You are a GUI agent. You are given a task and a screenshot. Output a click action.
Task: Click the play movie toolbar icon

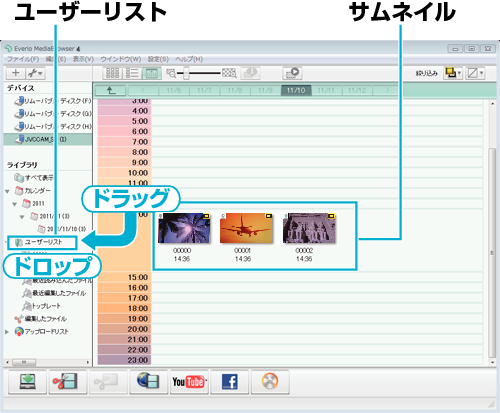292,73
